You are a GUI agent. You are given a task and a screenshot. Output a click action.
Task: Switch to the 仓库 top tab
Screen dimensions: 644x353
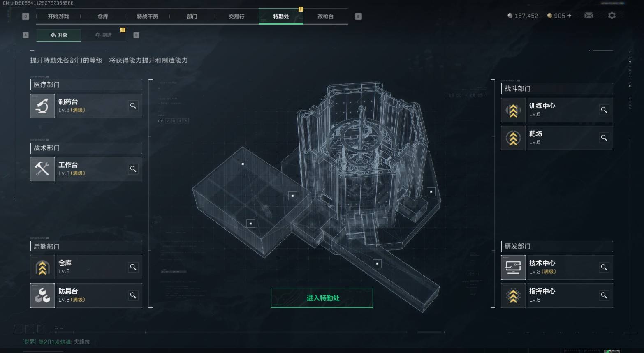point(103,16)
